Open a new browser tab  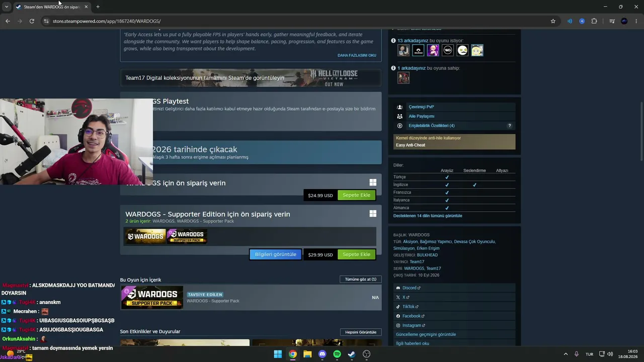click(98, 7)
